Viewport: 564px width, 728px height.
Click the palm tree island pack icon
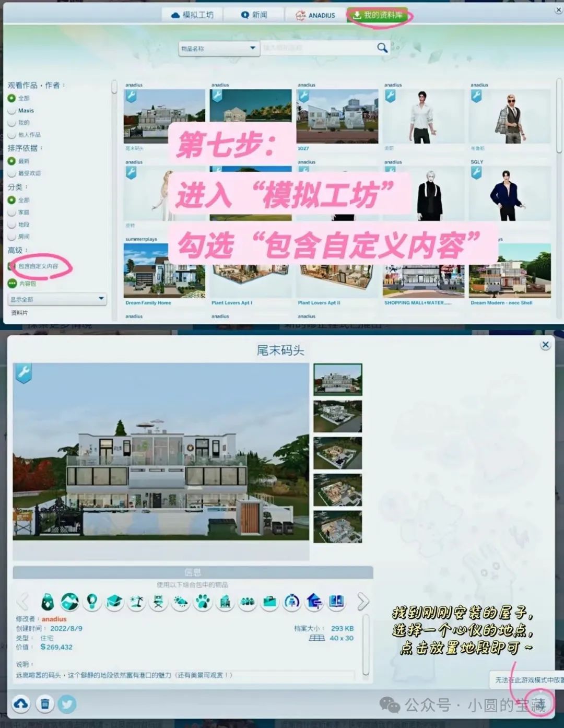(x=136, y=602)
